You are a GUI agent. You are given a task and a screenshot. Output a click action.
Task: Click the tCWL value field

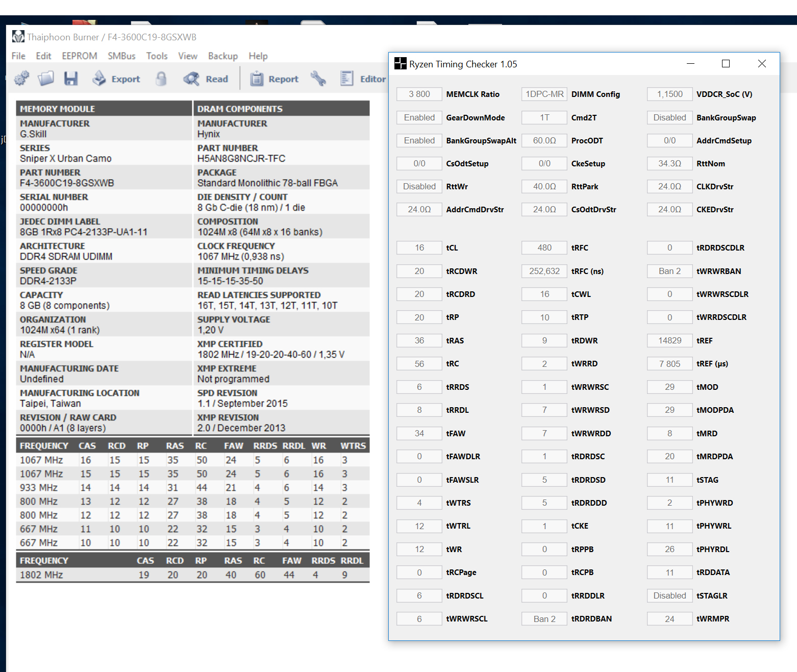(544, 294)
